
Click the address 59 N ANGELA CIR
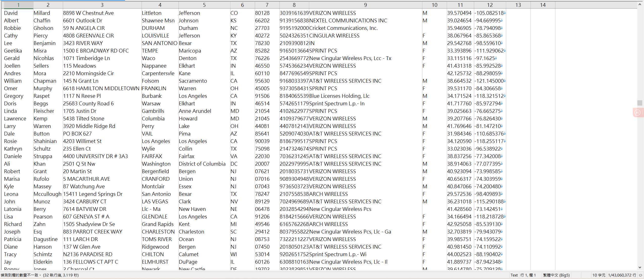coord(84,28)
